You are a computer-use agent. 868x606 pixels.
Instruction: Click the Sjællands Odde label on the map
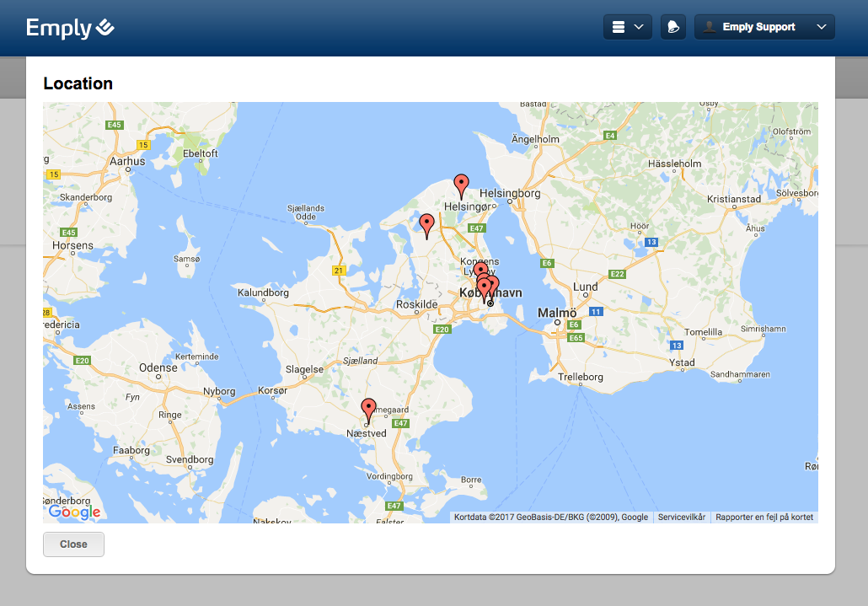(x=306, y=212)
